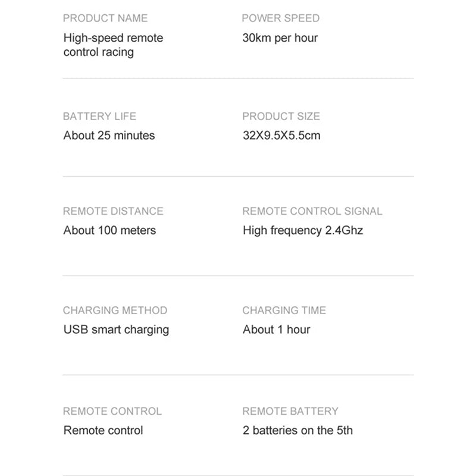Click the REMOTE BATTERY label

[290, 411]
